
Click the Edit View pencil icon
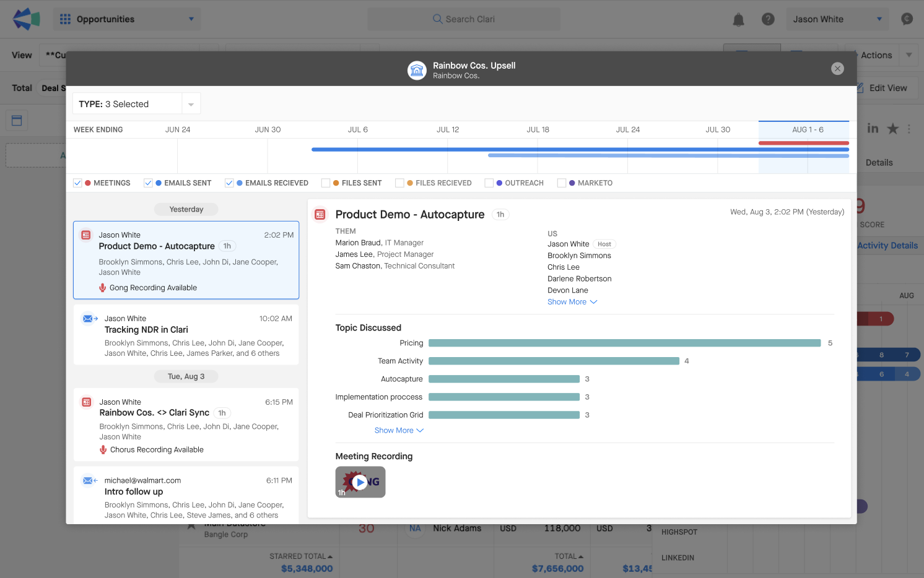coord(860,88)
